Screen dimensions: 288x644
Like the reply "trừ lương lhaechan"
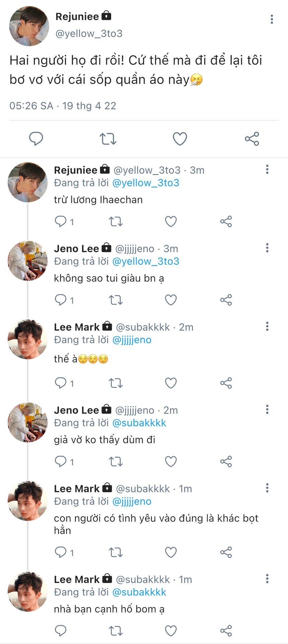(171, 221)
